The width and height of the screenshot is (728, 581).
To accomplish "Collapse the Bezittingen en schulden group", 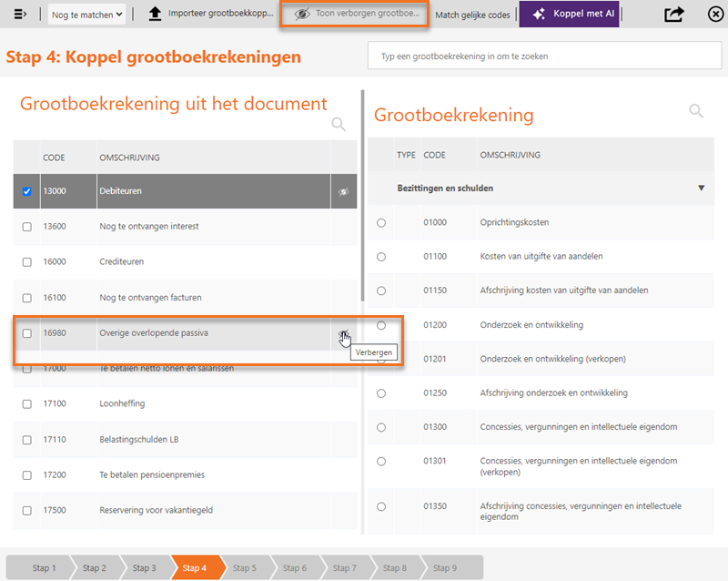I will (701, 189).
